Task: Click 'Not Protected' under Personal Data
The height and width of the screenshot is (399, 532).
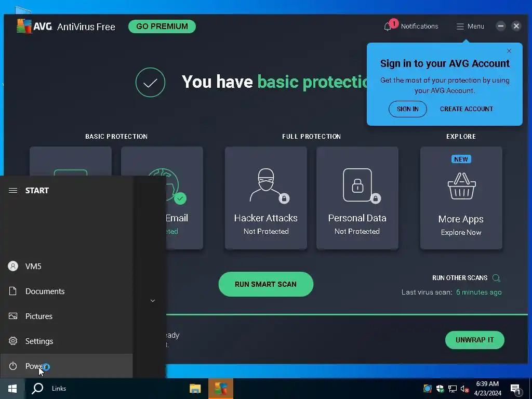Action: [357, 231]
